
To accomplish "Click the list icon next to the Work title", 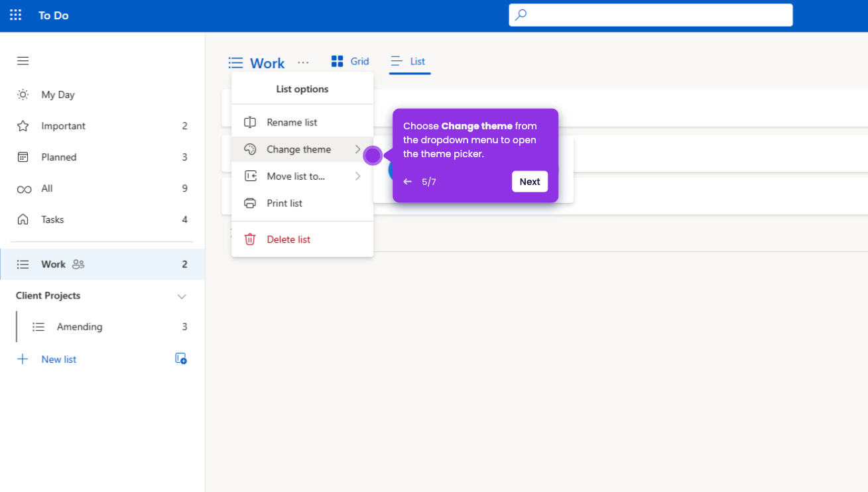I will (x=235, y=63).
